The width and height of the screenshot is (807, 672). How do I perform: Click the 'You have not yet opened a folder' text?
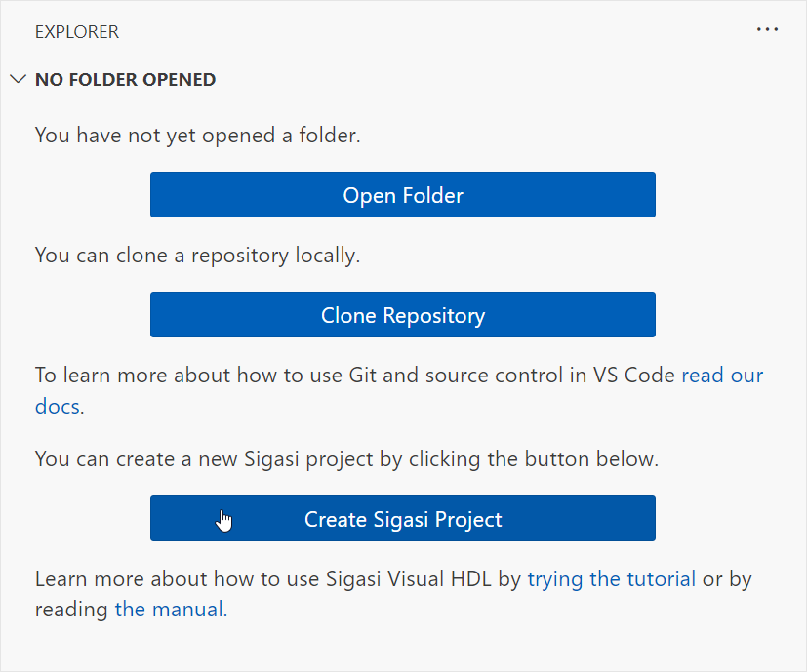tap(198, 136)
